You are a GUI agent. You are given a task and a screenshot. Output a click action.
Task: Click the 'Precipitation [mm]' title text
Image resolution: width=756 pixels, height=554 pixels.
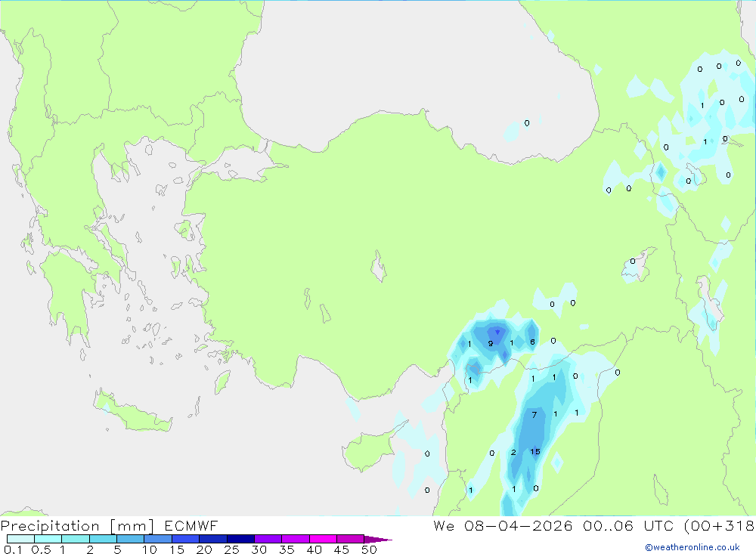[x=77, y=525]
